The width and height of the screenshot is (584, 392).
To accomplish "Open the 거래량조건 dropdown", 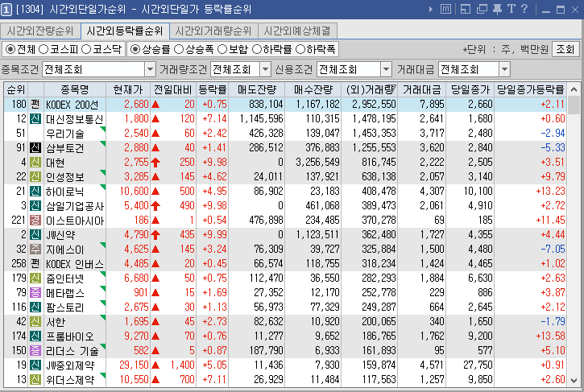I will tap(265, 69).
